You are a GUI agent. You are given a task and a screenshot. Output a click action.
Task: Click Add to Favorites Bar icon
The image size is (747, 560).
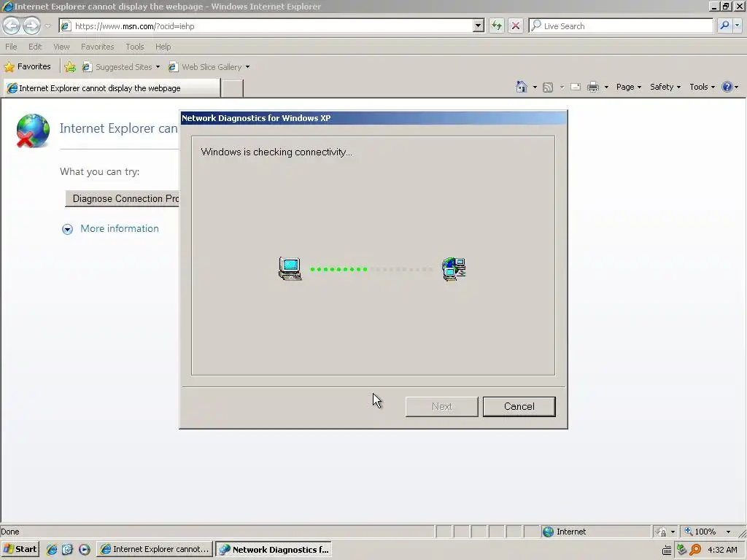tap(70, 67)
